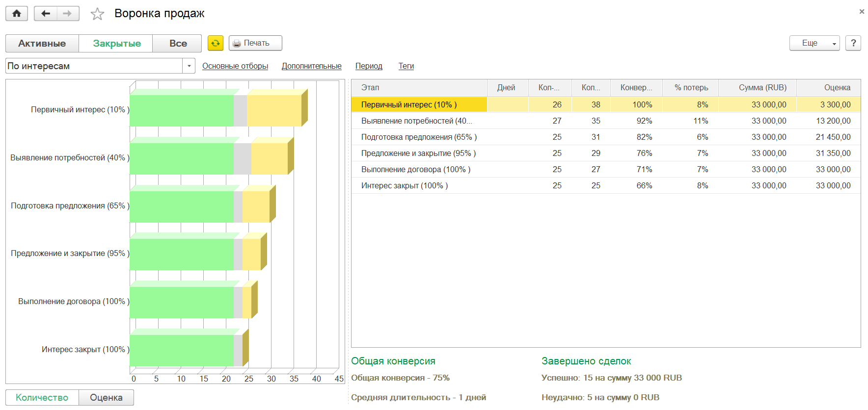Close the Воронка продаж window
The height and width of the screenshot is (410, 868).
pyautogui.click(x=862, y=12)
